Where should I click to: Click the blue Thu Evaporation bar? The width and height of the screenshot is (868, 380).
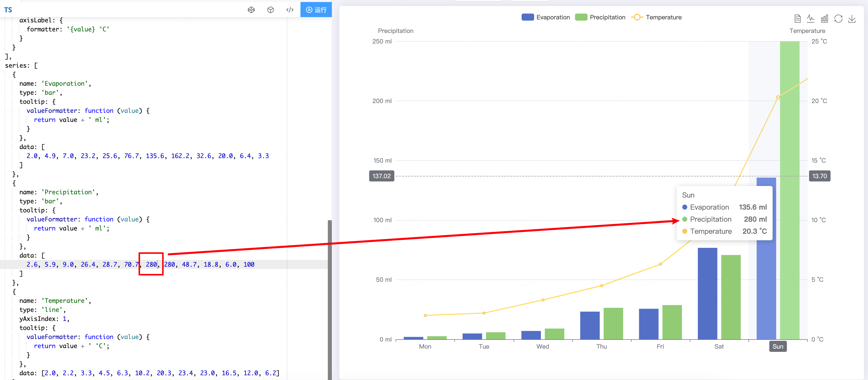(x=590, y=325)
